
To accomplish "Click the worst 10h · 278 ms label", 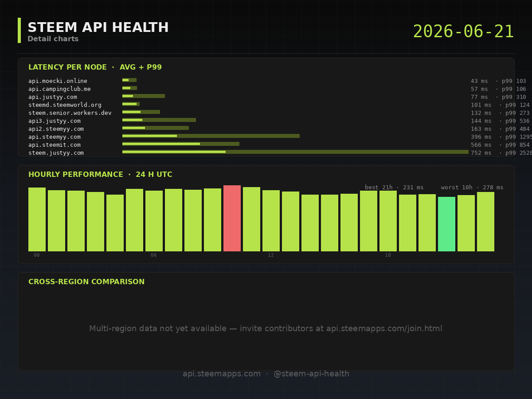I will [472, 188].
